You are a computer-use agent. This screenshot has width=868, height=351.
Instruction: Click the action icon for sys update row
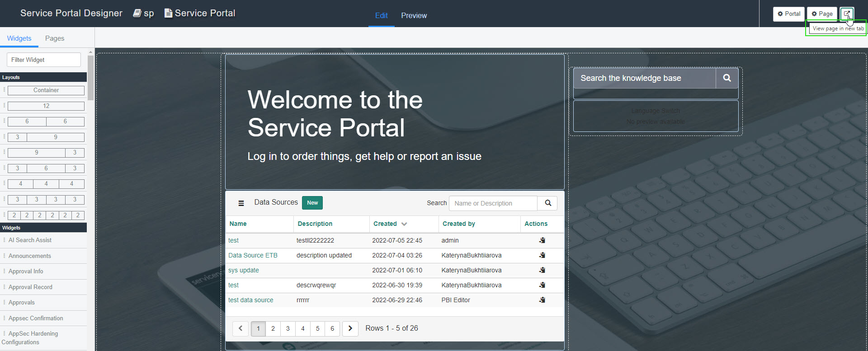(542, 270)
